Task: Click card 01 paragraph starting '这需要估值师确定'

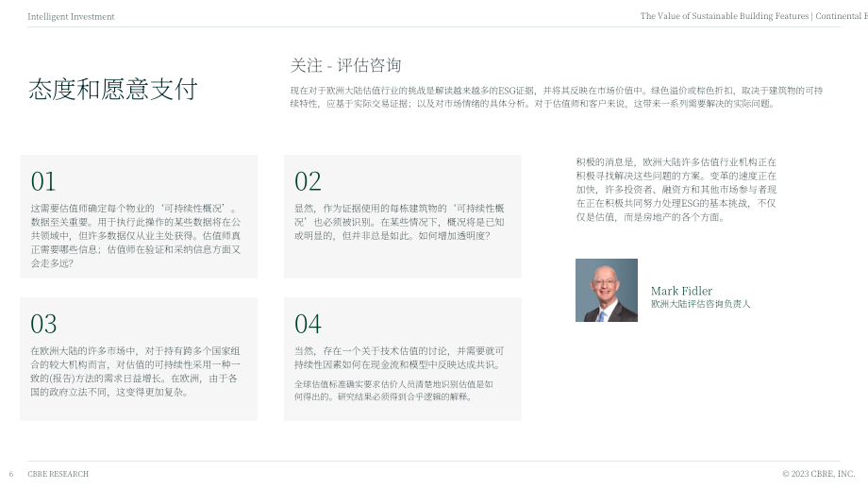Action: coord(136,236)
